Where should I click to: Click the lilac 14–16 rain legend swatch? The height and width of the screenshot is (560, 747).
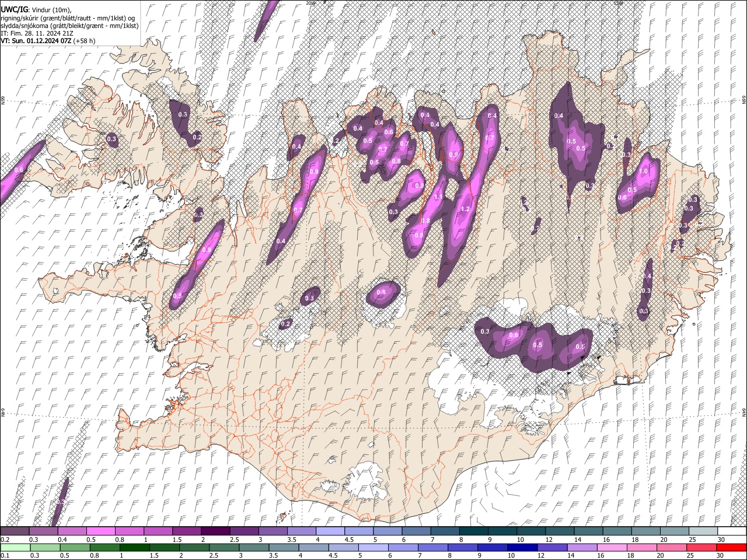pos(581,548)
